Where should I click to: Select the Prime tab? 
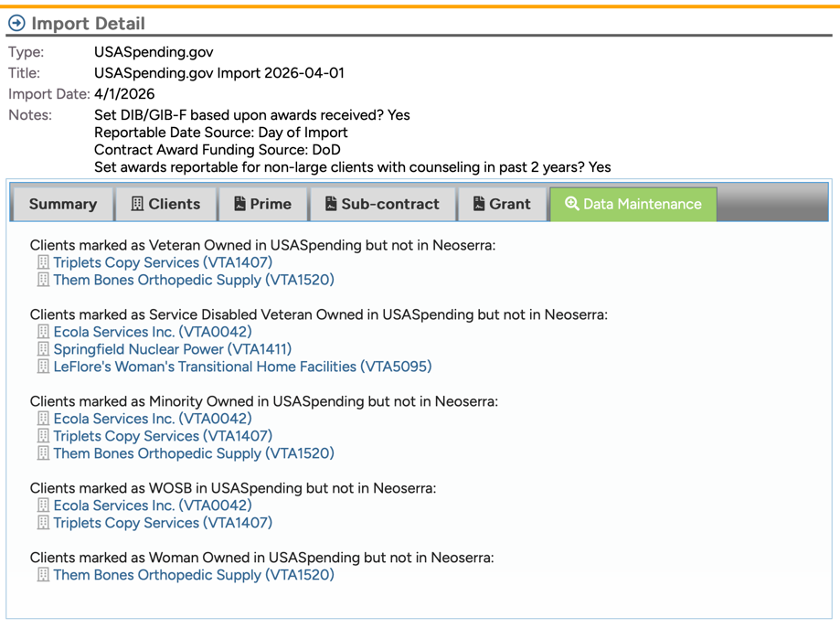(262, 204)
